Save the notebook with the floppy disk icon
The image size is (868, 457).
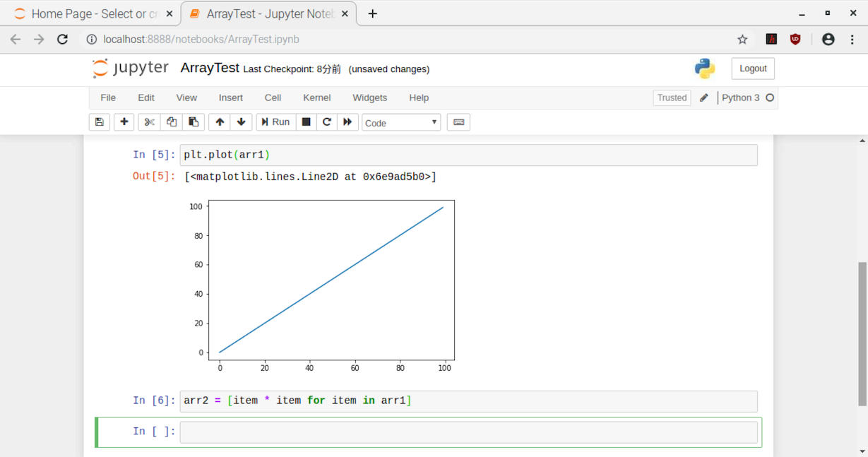(100, 122)
